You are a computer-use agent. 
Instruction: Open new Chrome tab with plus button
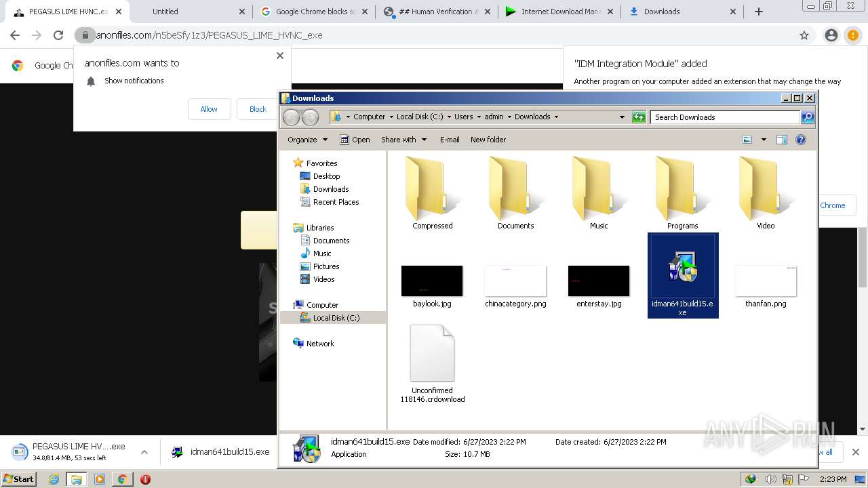(x=759, y=12)
